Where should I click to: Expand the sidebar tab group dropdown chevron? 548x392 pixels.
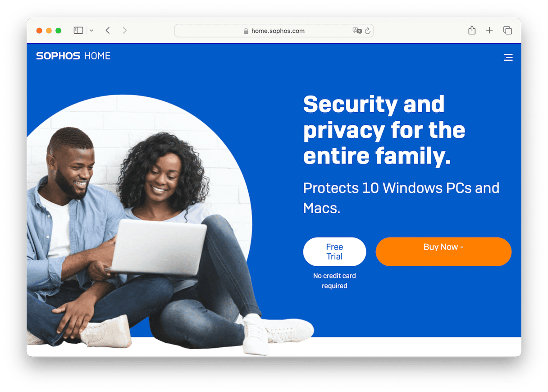click(91, 31)
